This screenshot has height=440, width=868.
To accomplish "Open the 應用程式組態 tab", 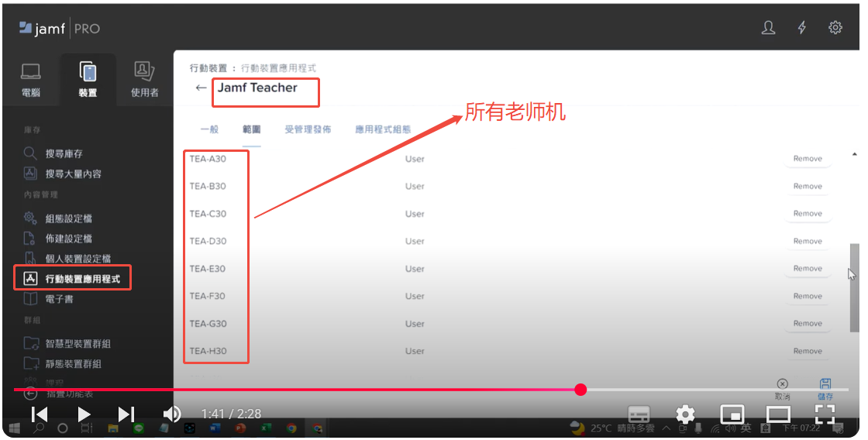I will [383, 129].
